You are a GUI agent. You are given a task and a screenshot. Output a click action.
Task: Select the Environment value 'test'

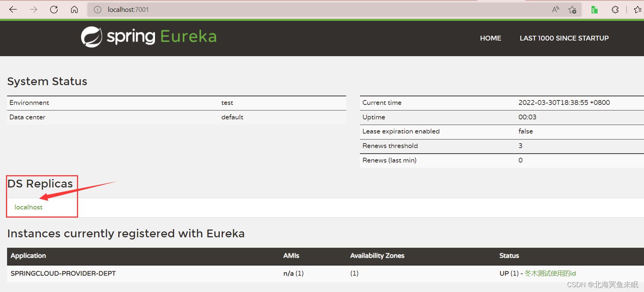point(227,103)
